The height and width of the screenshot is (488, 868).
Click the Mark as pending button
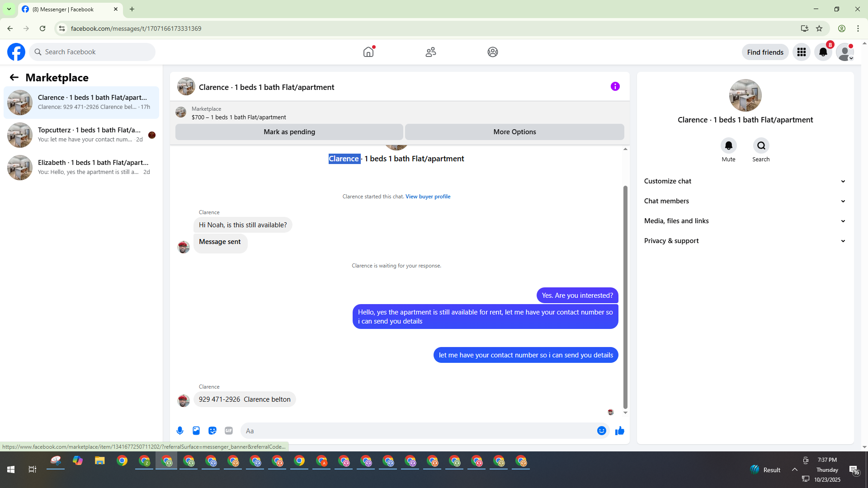click(289, 132)
